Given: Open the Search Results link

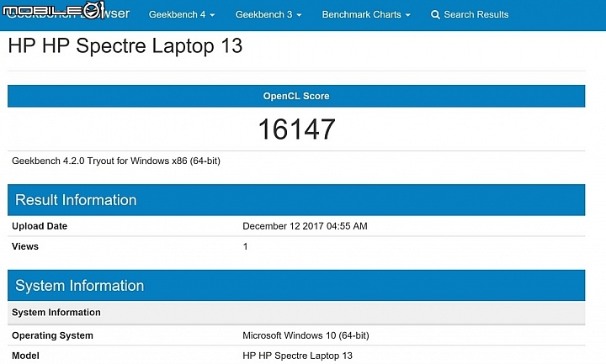Looking at the screenshot, I should coord(470,14).
